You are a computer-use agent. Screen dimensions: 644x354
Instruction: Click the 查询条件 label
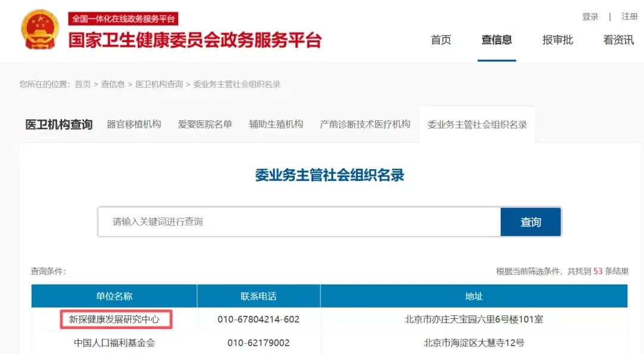pyautogui.click(x=48, y=271)
